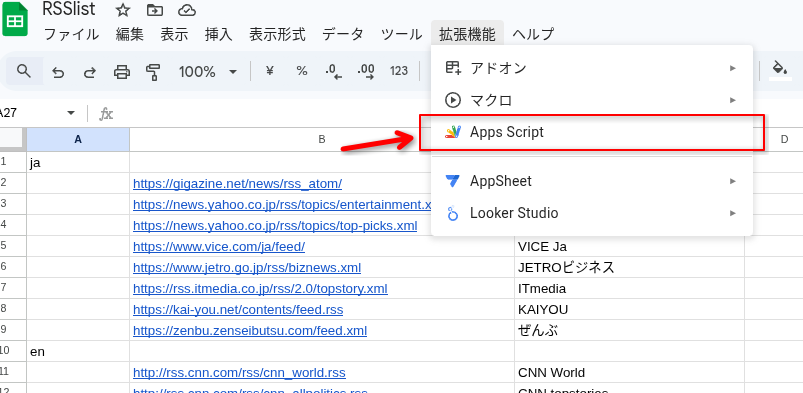
Task: Open the 挿入 menu
Action: 219,34
